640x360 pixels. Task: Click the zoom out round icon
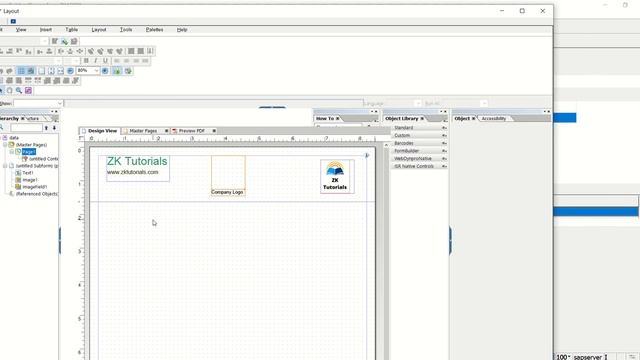click(70, 71)
